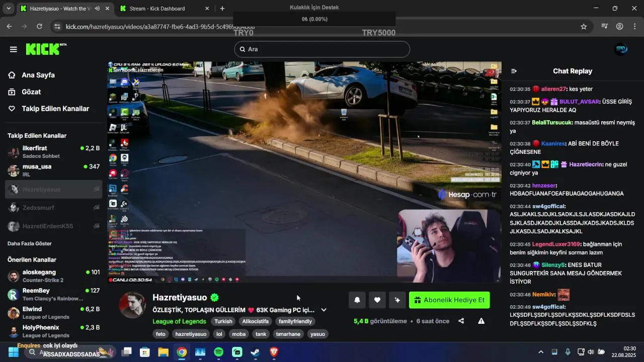Open aloskegang recommended channel
This screenshot has width=644, height=362.
pyautogui.click(x=53, y=276)
